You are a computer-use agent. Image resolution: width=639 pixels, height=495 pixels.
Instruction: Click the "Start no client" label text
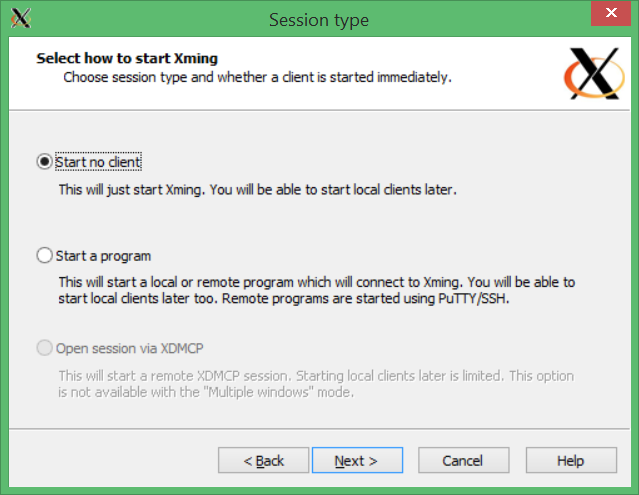pos(98,162)
